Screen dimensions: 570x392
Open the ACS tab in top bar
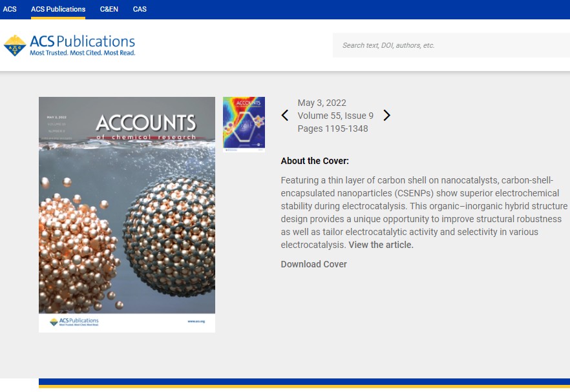(10, 9)
